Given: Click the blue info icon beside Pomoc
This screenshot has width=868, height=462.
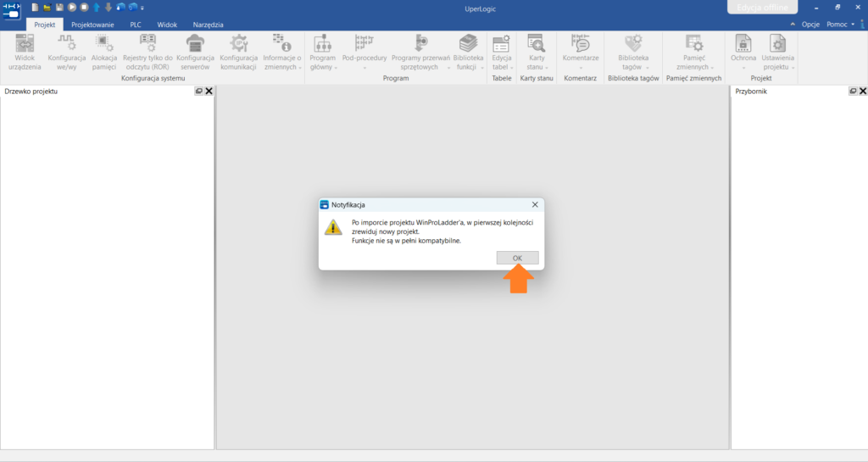Looking at the screenshot, I should click(863, 25).
